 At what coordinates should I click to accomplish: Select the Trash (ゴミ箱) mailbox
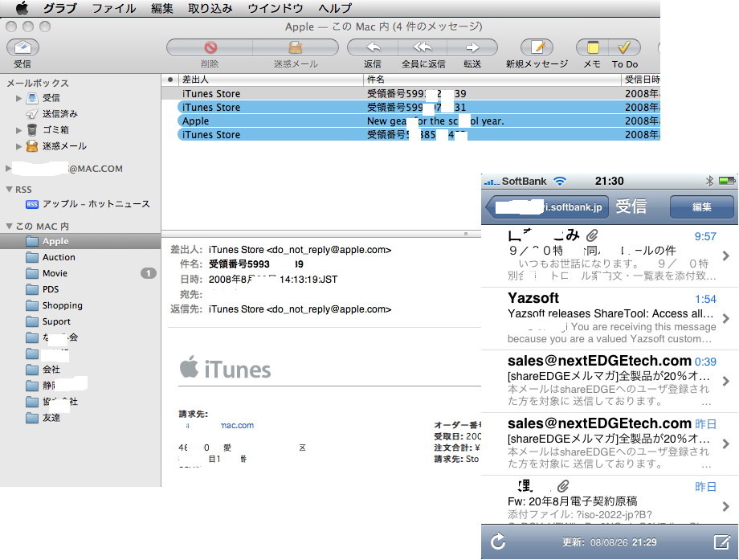coord(55,129)
